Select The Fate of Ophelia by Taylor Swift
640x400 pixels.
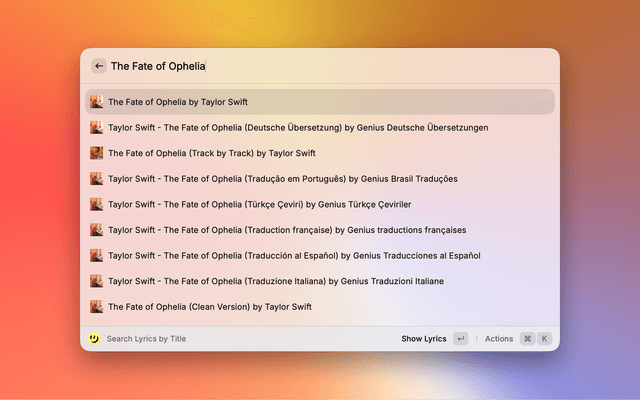(178, 102)
